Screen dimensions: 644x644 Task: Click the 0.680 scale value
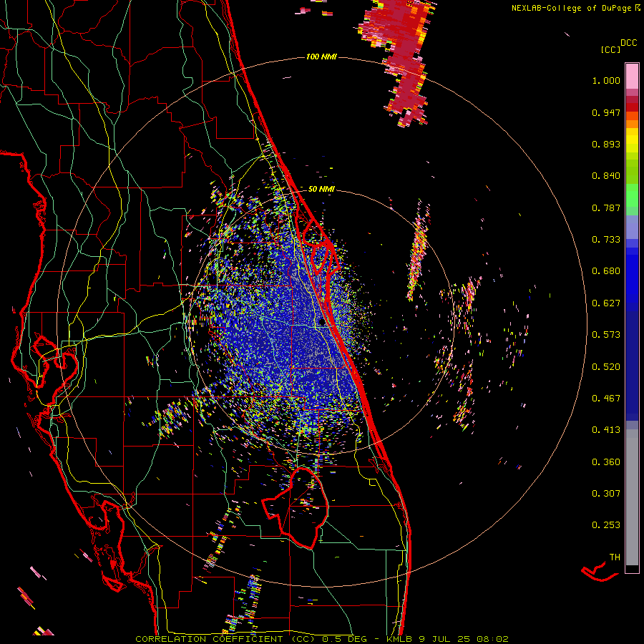click(606, 271)
